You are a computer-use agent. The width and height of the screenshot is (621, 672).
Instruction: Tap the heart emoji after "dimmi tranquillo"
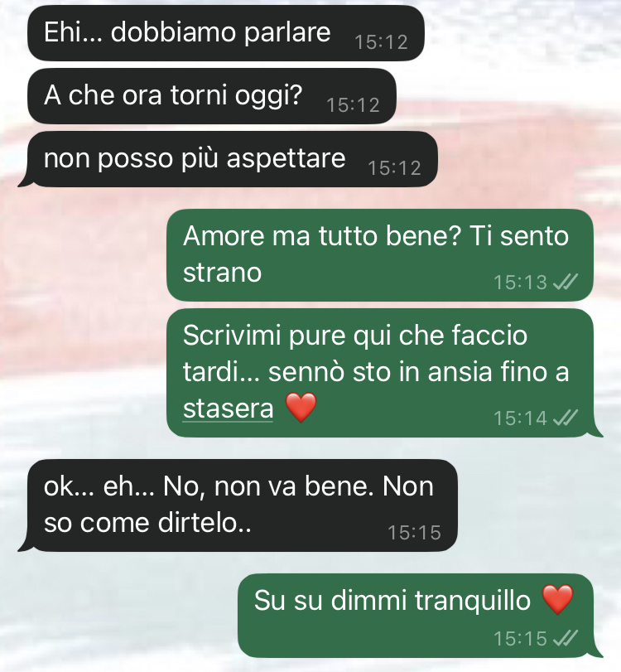coord(557,599)
